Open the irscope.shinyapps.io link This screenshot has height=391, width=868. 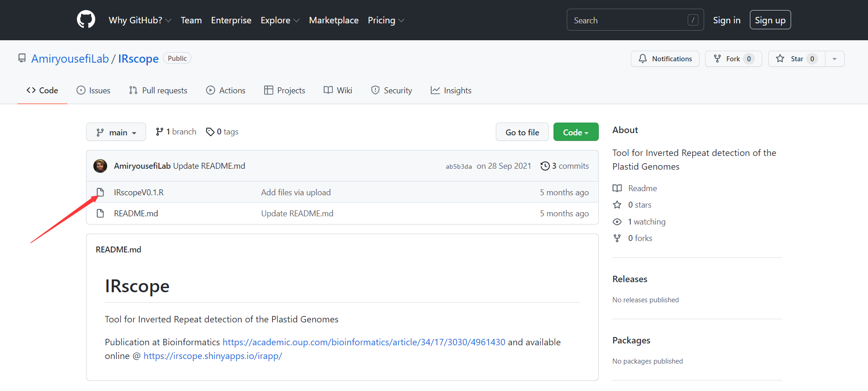click(x=212, y=356)
